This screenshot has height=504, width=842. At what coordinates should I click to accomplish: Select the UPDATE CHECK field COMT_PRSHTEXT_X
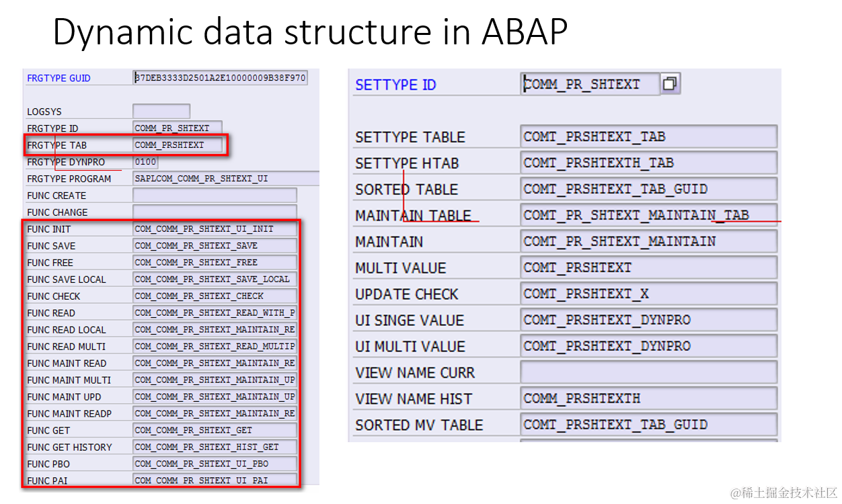(x=648, y=294)
